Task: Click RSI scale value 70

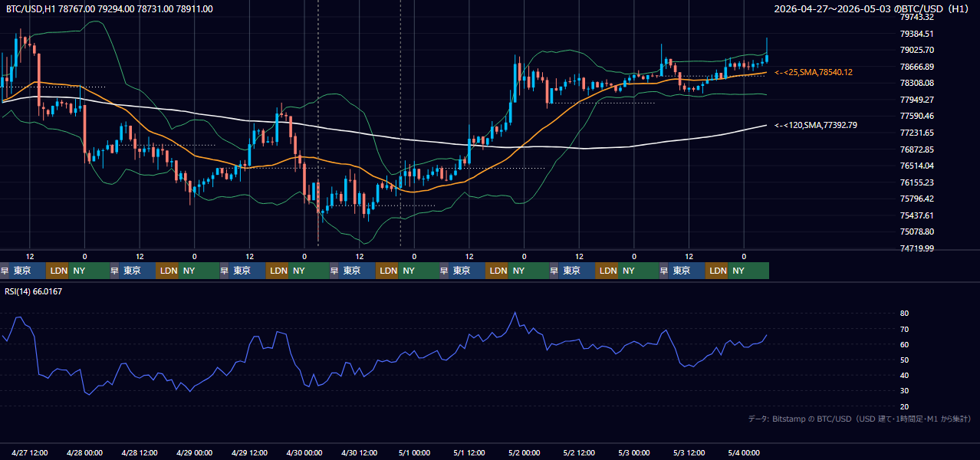Action: pyautogui.click(x=904, y=329)
